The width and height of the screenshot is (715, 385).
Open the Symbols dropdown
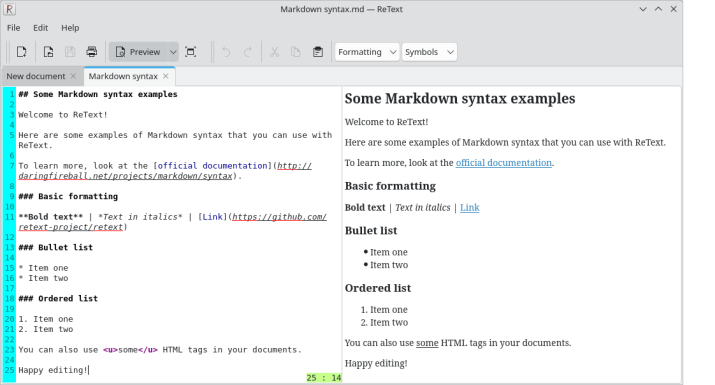click(x=429, y=52)
